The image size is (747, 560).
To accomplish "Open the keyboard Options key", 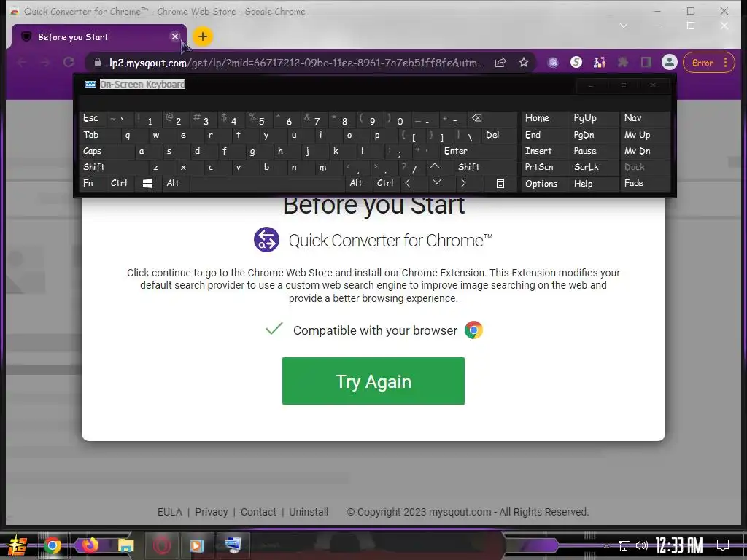I will (x=544, y=183).
